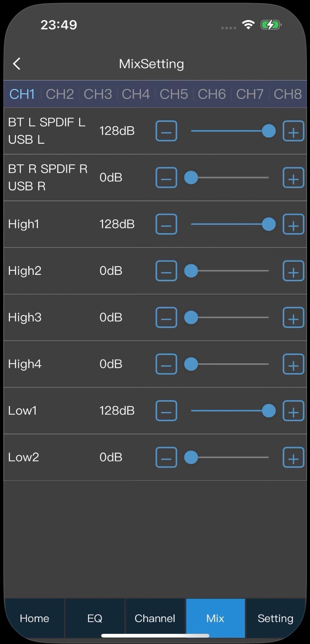Open the EQ section in bottom bar

(x=95, y=618)
